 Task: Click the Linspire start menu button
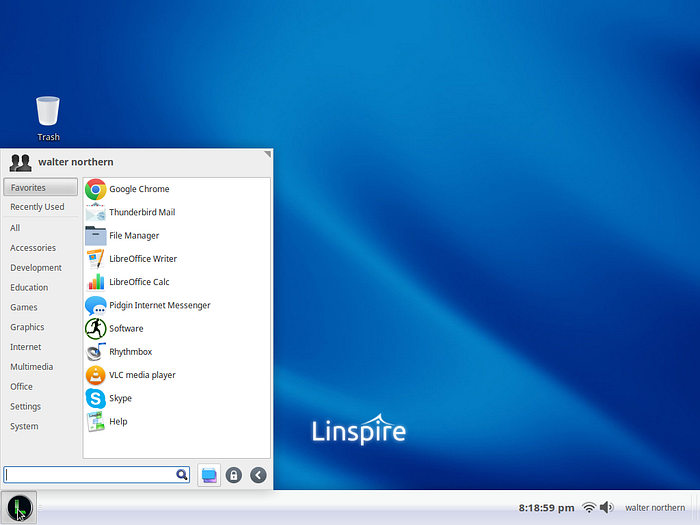click(19, 508)
